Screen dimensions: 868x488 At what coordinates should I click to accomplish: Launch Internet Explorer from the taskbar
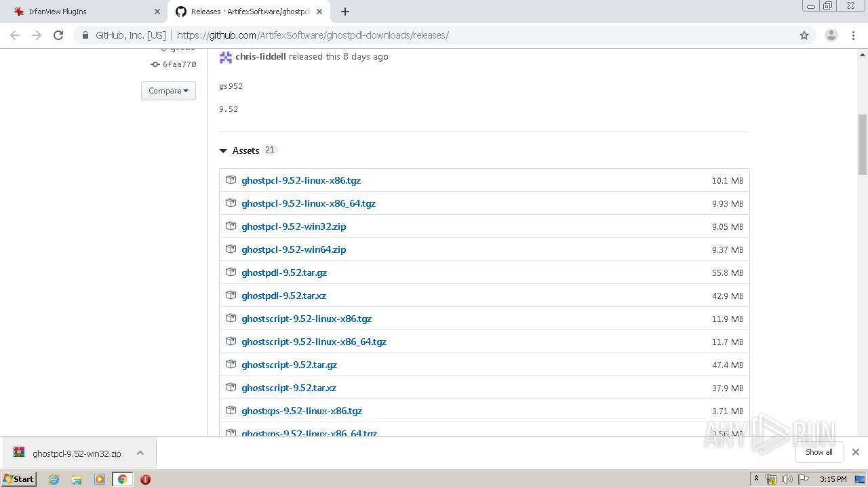tap(54, 479)
